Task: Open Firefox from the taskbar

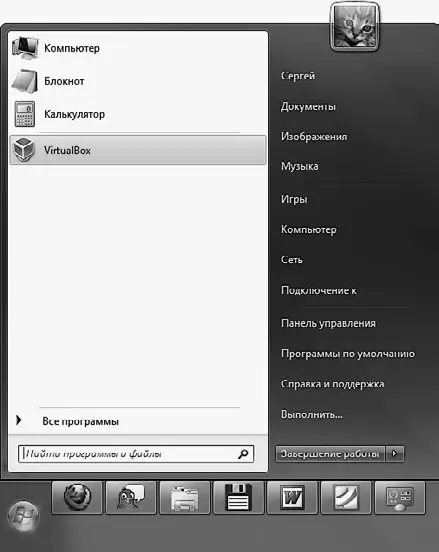Action: click(x=77, y=498)
